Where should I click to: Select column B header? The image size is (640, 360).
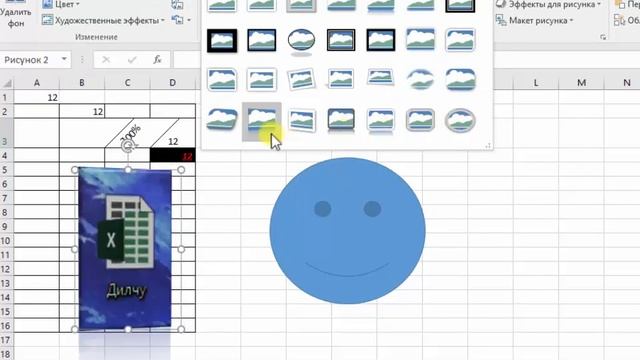tap(82, 83)
